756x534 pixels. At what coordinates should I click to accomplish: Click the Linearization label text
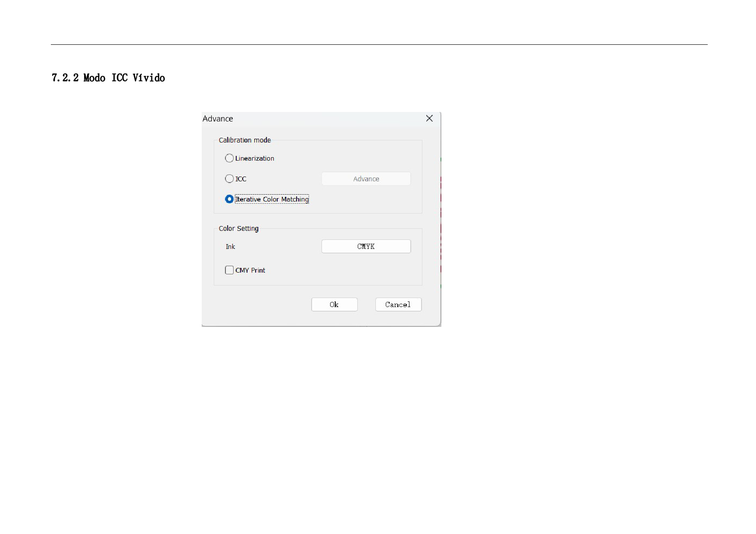[254, 158]
